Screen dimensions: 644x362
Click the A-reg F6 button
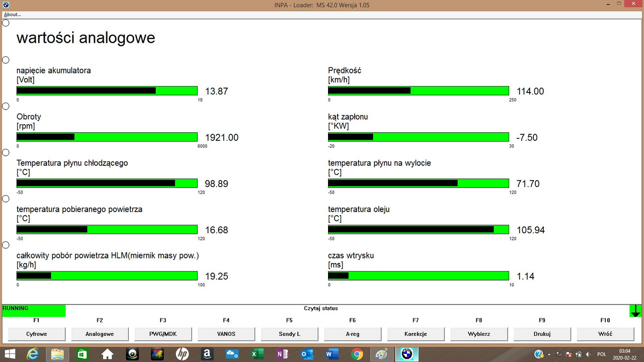pyautogui.click(x=352, y=334)
